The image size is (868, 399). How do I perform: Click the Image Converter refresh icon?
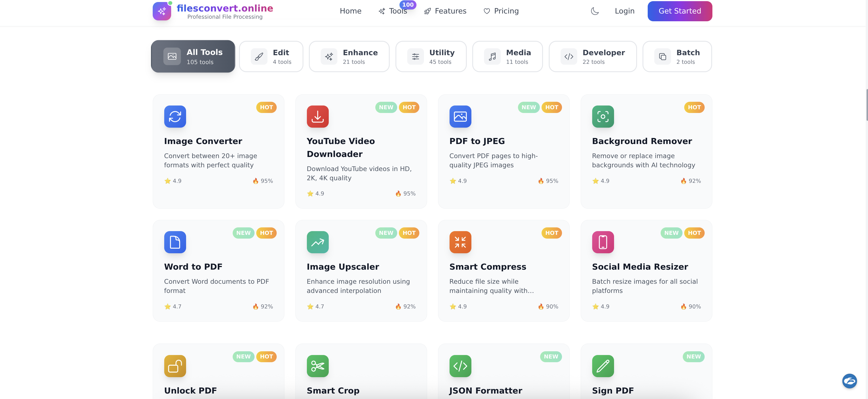(x=175, y=116)
